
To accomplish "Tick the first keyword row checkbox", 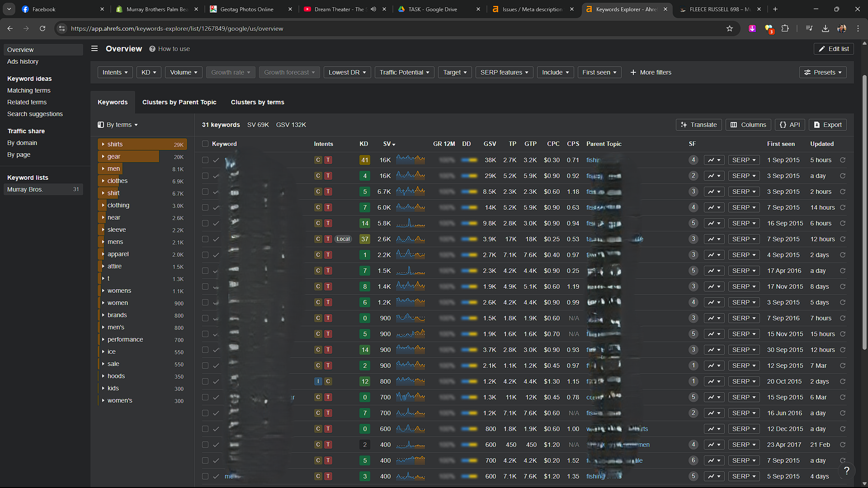I will (205, 160).
